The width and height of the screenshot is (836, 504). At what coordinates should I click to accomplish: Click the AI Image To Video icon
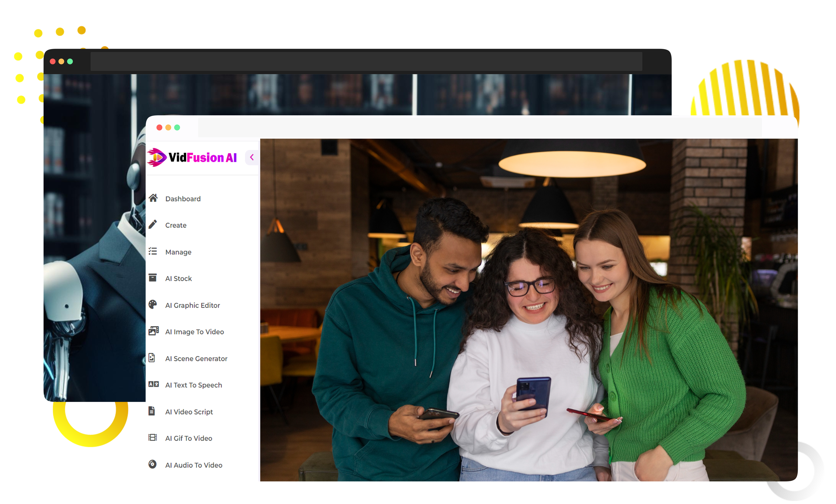[x=154, y=331]
